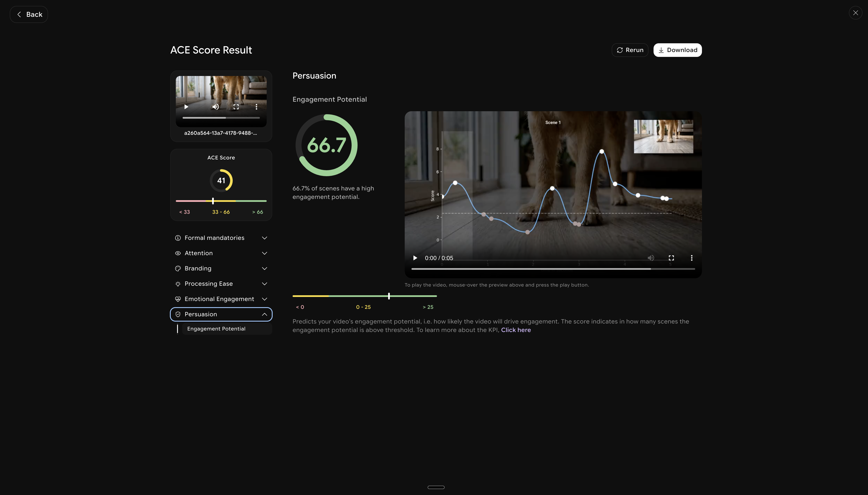Screen dimensions: 868x495
Task: Seek on large video progress bar
Action: click(x=553, y=269)
